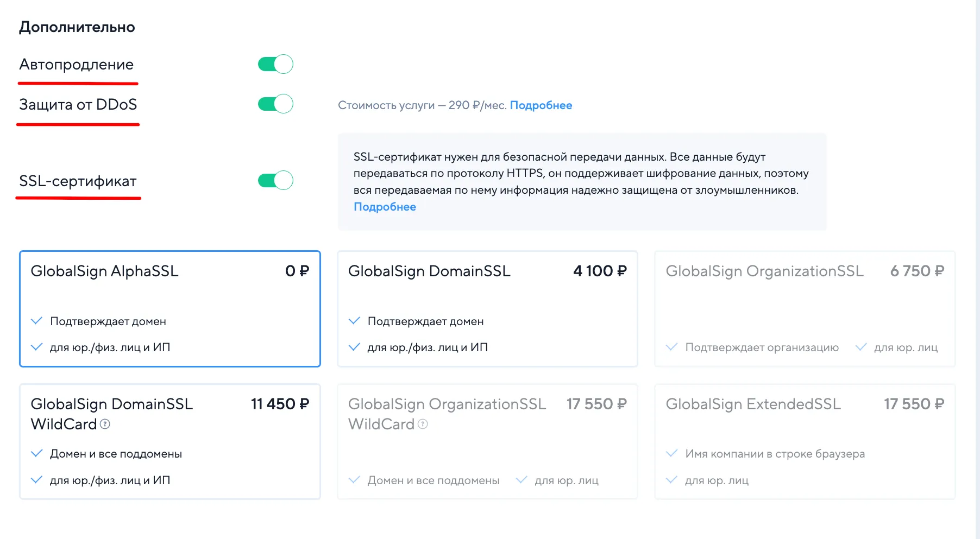Screen dimensions: 980x539
Task: Click 17 550 ₽ price on ExtendedSSL
Action: [x=914, y=404]
